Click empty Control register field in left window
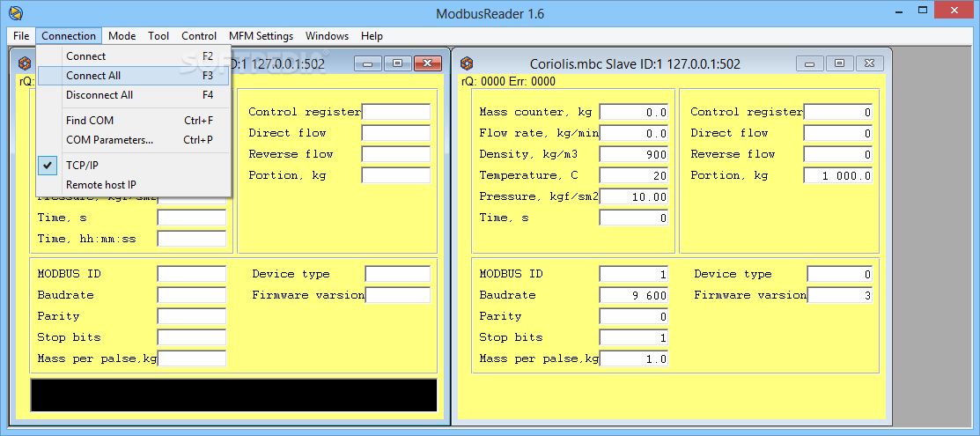The image size is (980, 436). 396,112
